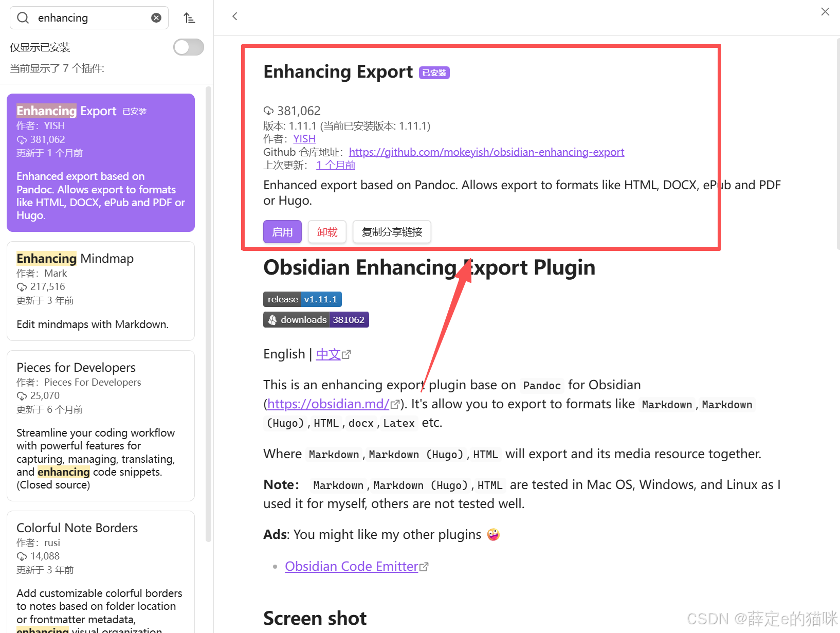Click 作者: rusi author text
Viewport: 840px width, 633px height.
(x=38, y=543)
